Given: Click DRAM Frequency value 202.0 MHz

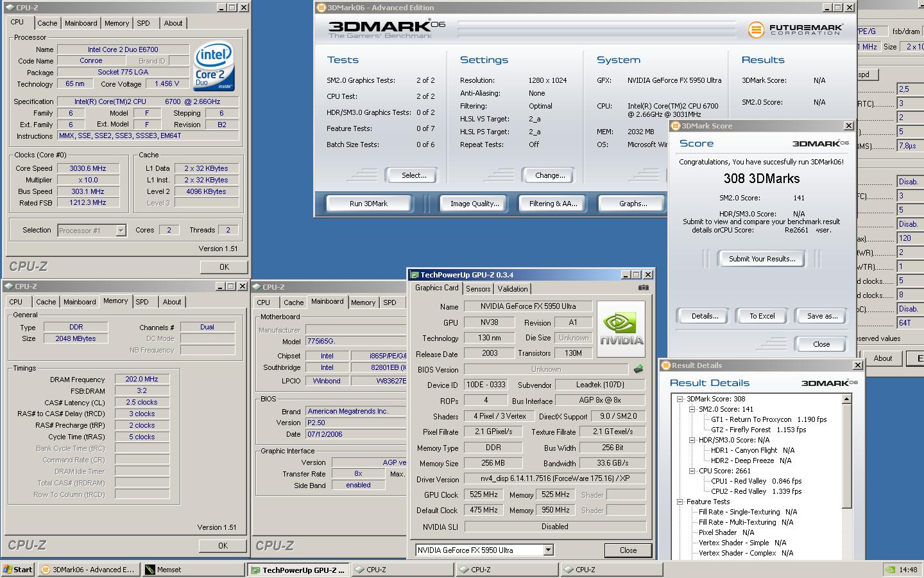Looking at the screenshot, I should click(x=142, y=380).
